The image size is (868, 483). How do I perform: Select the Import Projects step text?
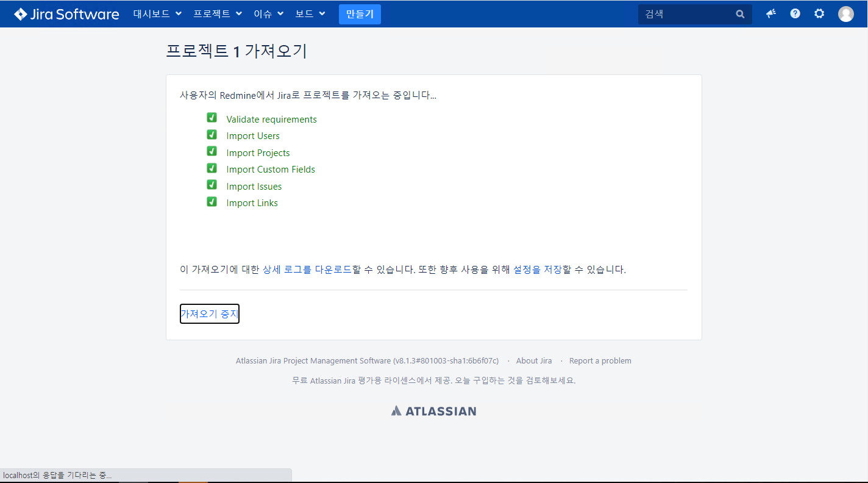coord(258,153)
